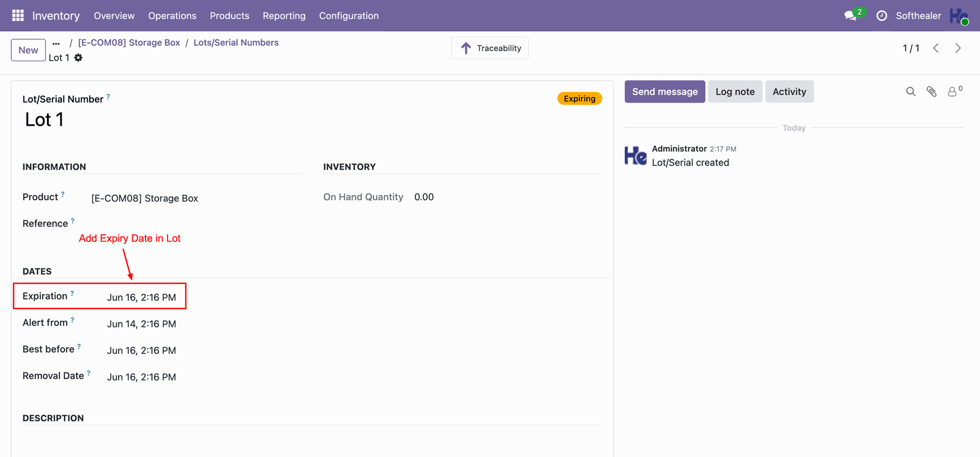Go to the next record arrow

coord(958,48)
